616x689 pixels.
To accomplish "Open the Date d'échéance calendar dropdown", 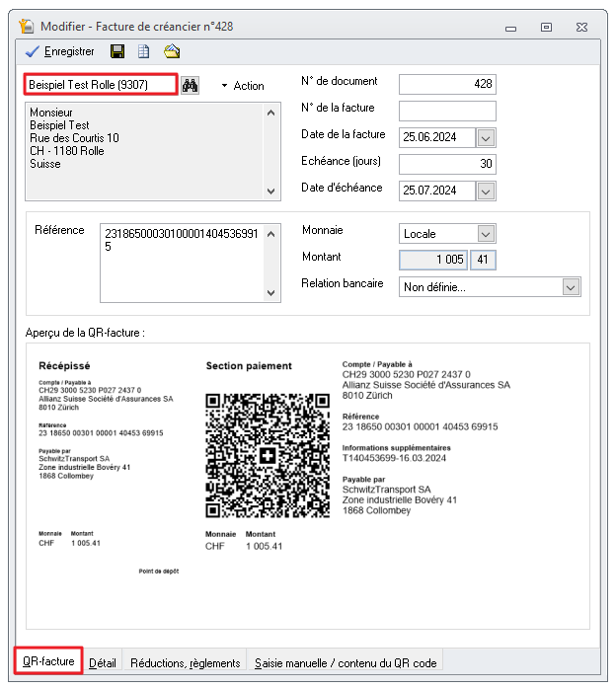I will [486, 191].
